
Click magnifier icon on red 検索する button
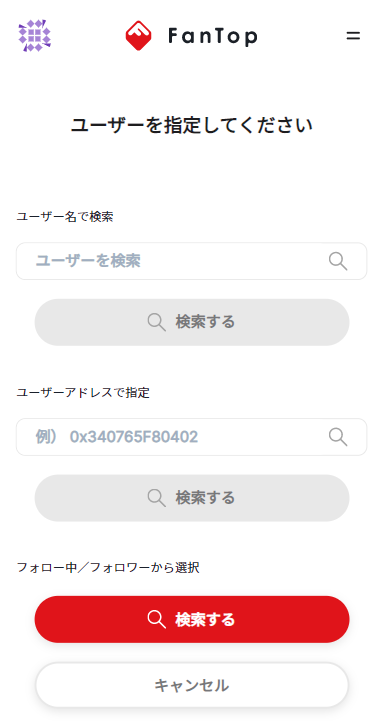pyautogui.click(x=156, y=619)
